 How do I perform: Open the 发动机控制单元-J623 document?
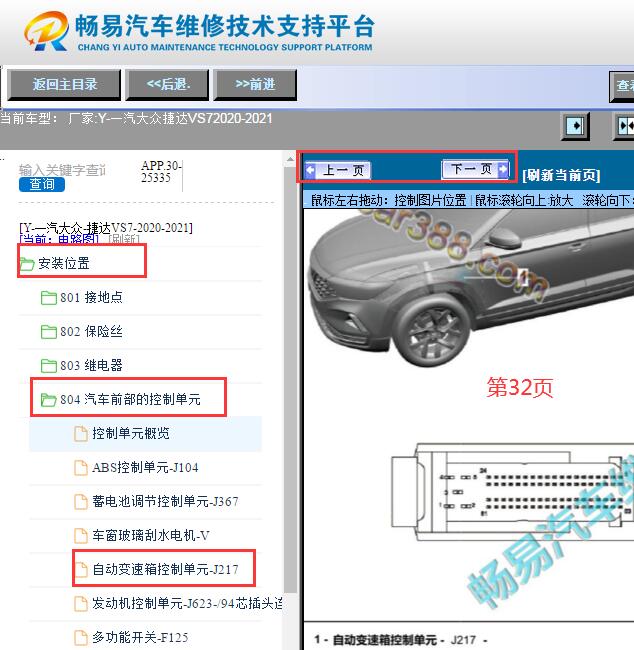coord(187,603)
